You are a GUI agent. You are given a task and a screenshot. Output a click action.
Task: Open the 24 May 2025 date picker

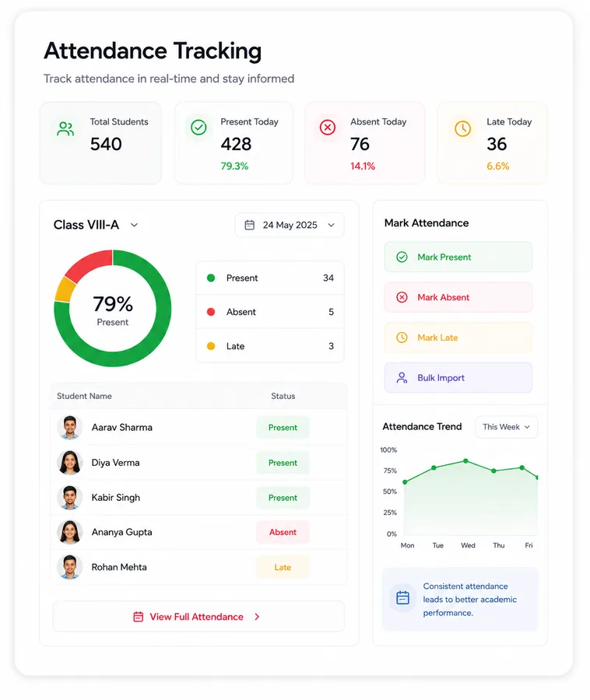290,225
